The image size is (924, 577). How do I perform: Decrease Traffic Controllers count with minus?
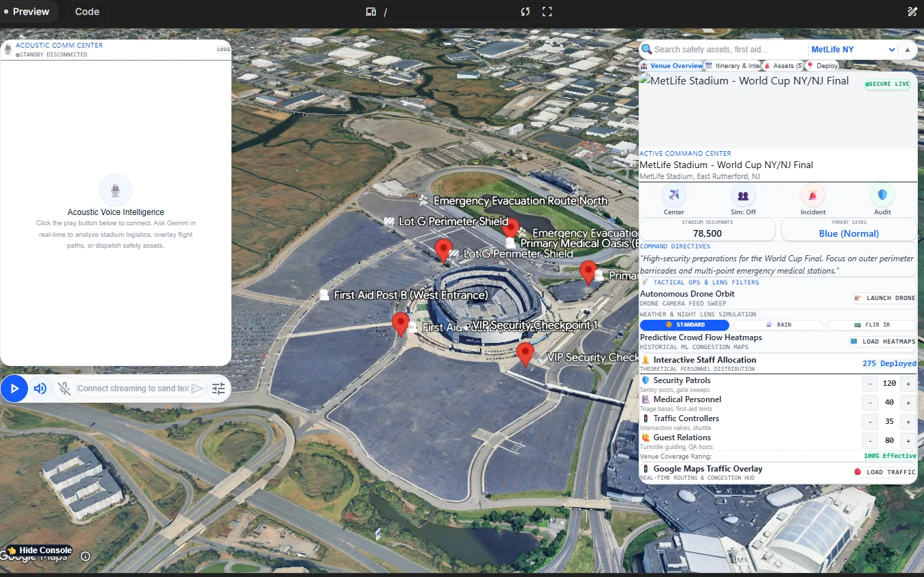pos(870,422)
